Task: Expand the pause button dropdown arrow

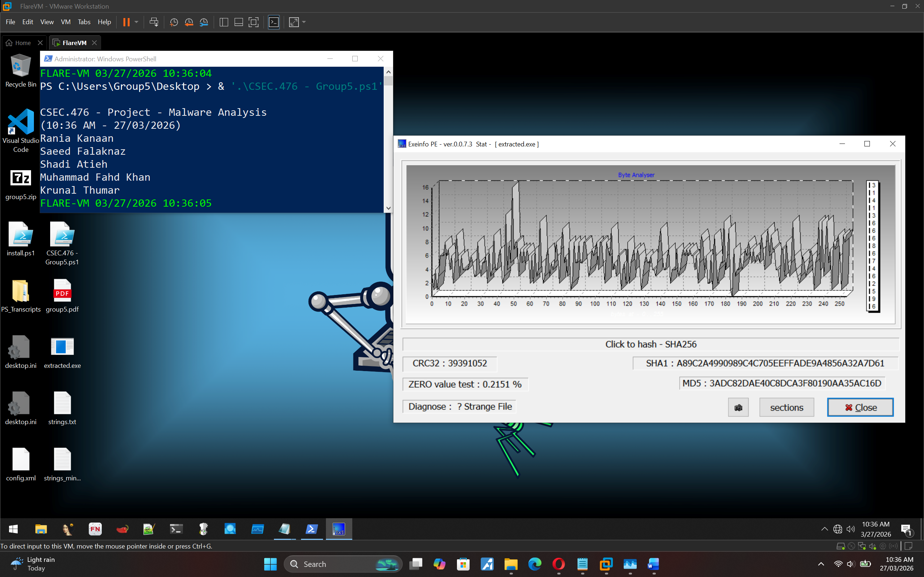Action: [136, 22]
